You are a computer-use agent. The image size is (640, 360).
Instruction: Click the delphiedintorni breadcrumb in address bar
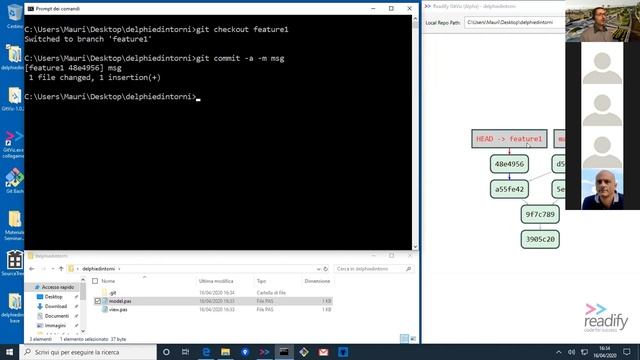coord(98,269)
